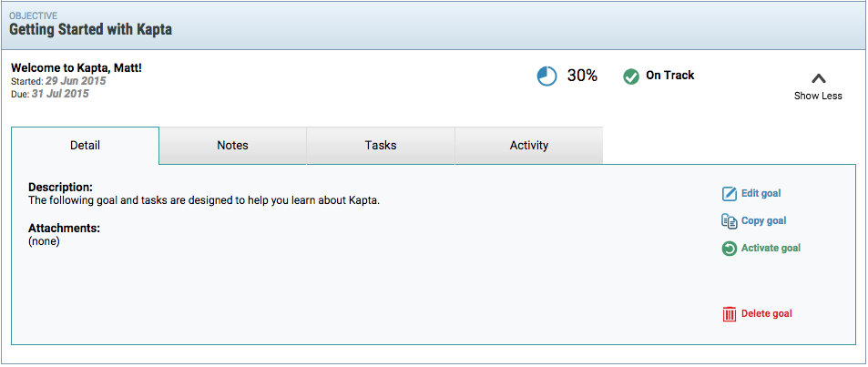Collapse details with Show Less chevron
Screen dimensions: 868x367
point(818,78)
